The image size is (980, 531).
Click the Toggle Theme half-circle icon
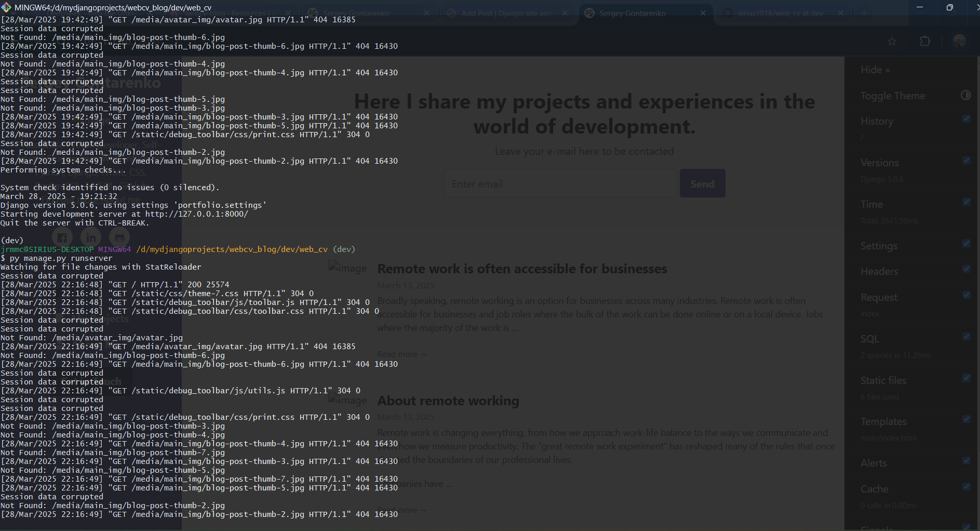click(966, 95)
